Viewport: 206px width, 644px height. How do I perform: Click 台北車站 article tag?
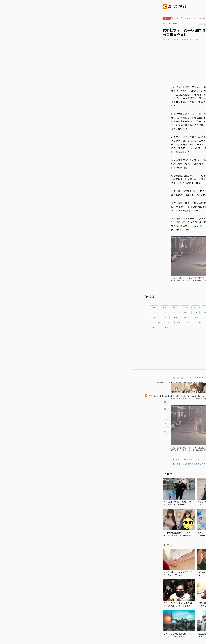[176, 459]
